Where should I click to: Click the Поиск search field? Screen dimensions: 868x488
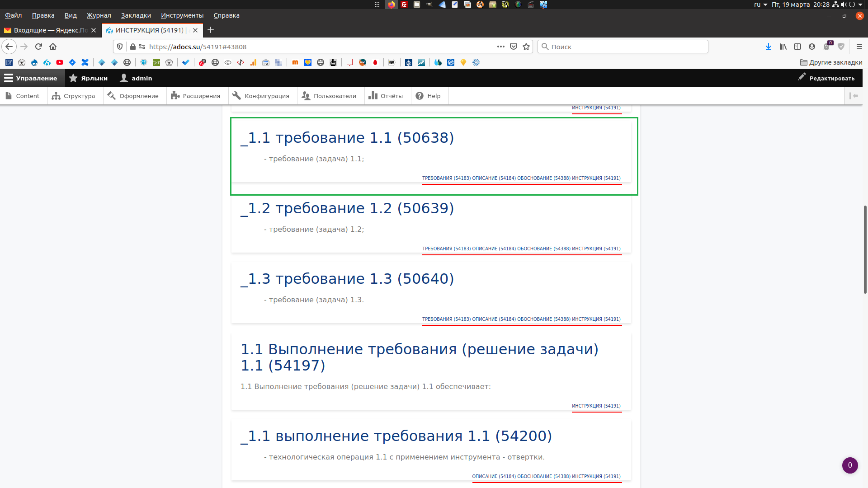click(623, 47)
